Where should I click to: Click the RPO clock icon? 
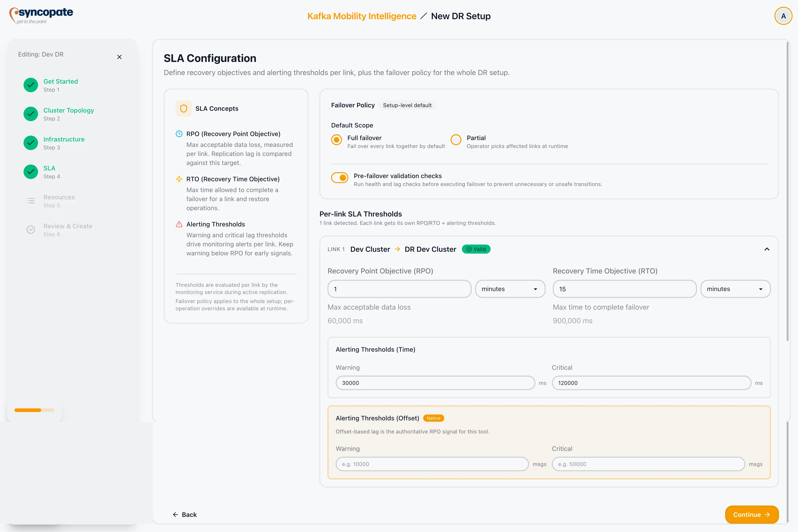click(x=179, y=134)
